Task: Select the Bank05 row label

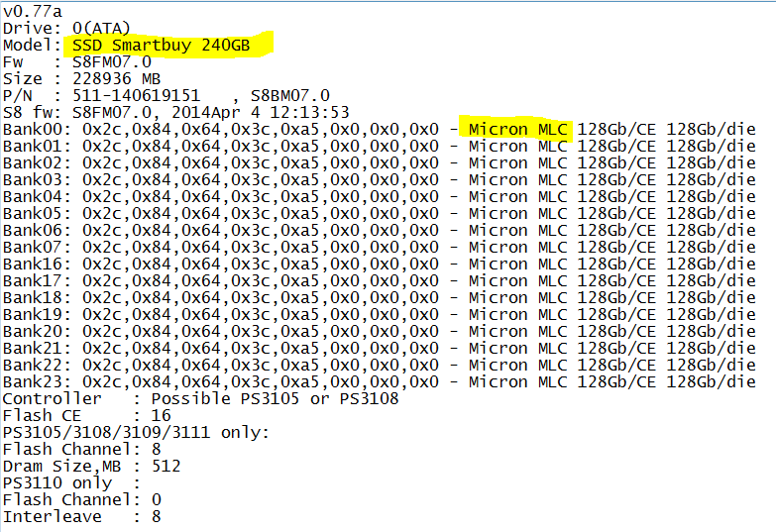Action: pos(37,213)
